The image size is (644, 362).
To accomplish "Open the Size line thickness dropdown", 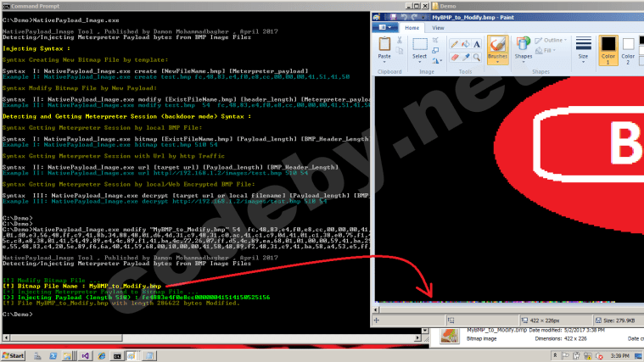I will pos(583,50).
